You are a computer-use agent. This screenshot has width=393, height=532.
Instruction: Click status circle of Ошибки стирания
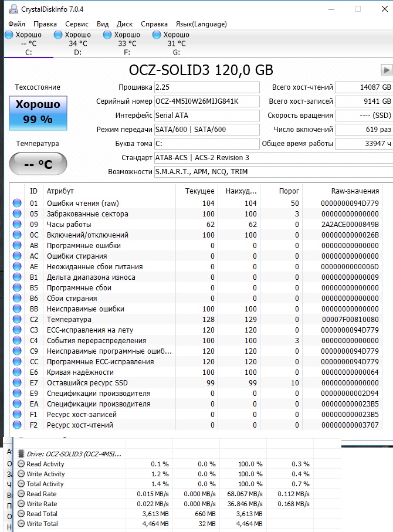[17, 256]
